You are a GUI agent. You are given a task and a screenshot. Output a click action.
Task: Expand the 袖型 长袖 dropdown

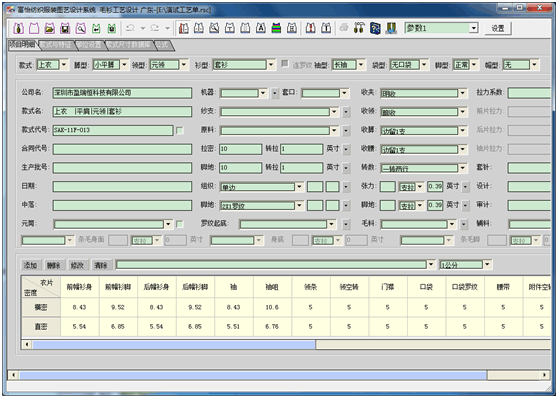pos(361,65)
